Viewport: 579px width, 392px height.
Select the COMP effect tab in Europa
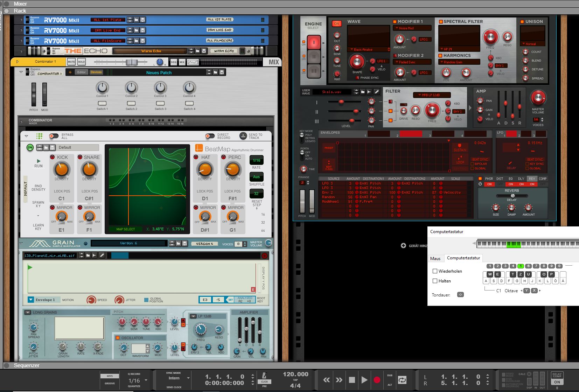click(x=543, y=178)
